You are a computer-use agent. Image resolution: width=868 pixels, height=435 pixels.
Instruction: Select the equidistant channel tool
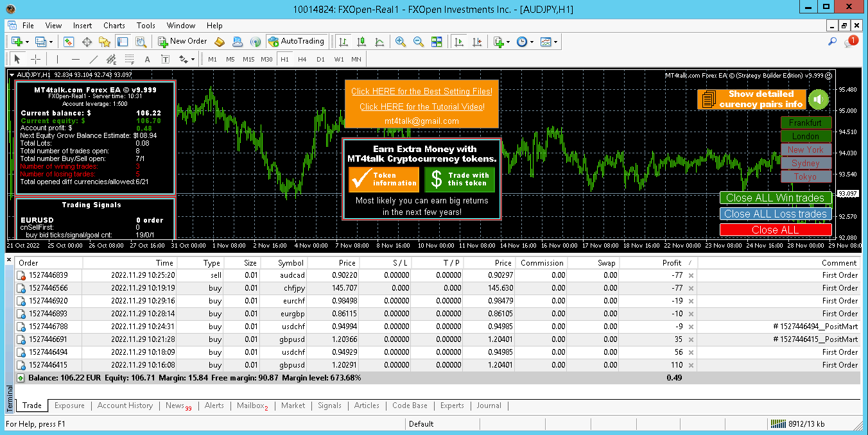(x=111, y=59)
